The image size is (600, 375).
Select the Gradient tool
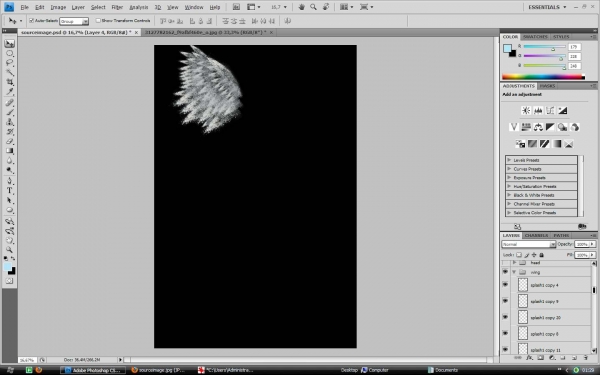[x=10, y=151]
